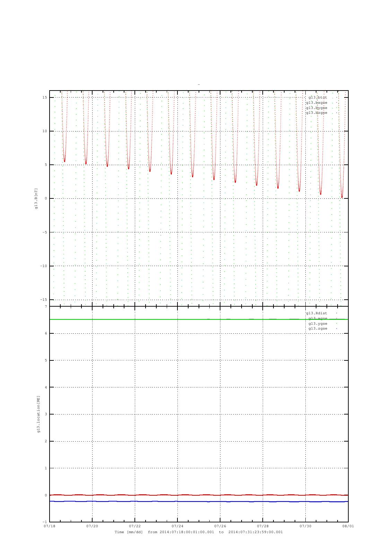The image size is (392, 555).
Task: Click the g13.location[RE] vertical axis title
Action: [38, 414]
